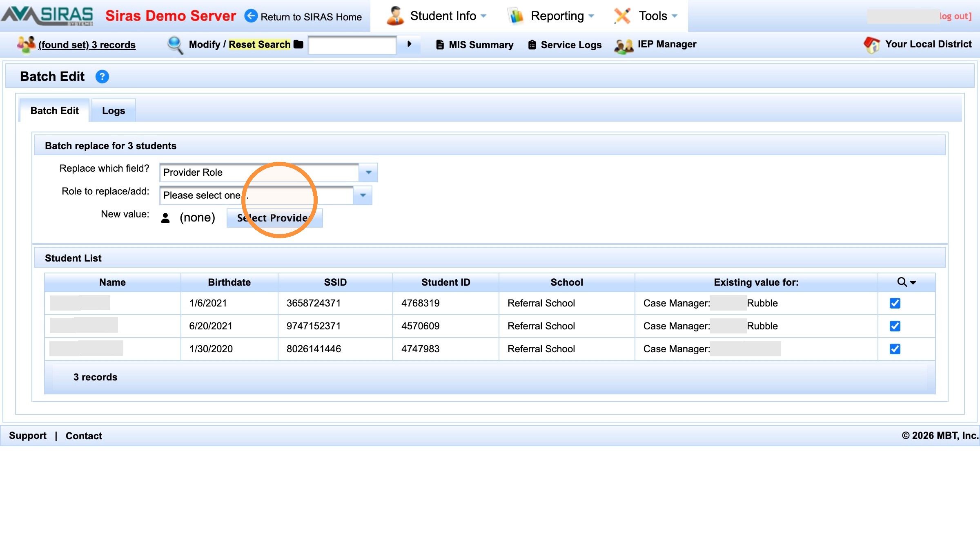Click the Contact footer link
This screenshot has width=980, height=548.
pos(84,436)
